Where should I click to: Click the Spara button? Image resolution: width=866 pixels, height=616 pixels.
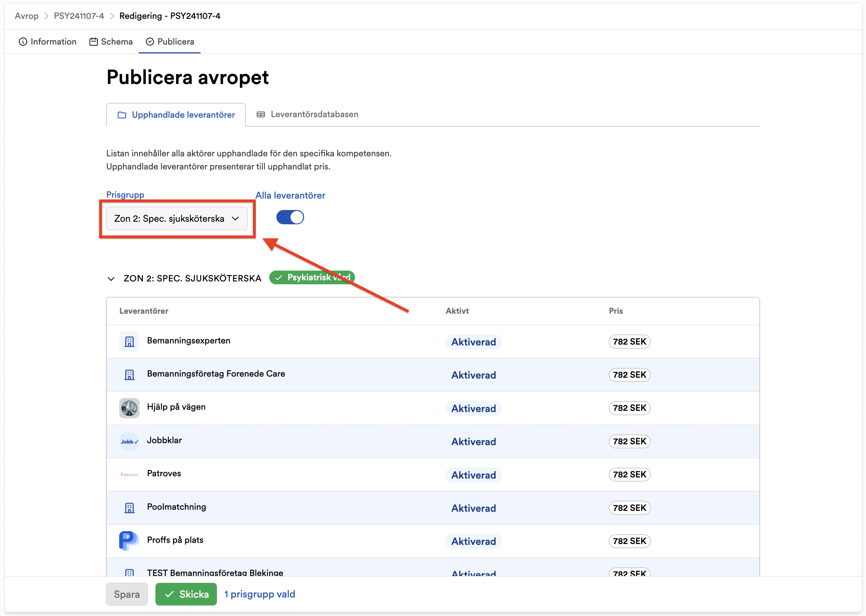coord(127,594)
